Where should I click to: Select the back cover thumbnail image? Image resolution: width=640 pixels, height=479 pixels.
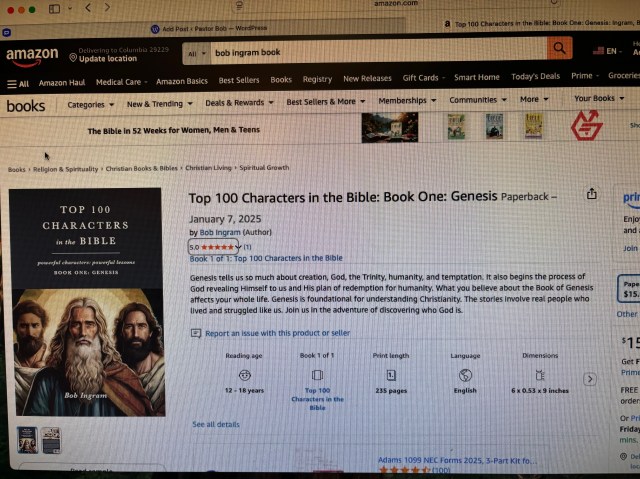click(x=51, y=440)
